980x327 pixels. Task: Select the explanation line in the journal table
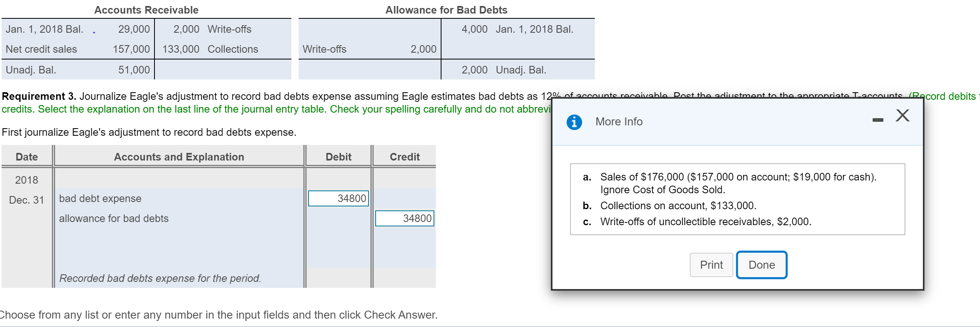(159, 278)
